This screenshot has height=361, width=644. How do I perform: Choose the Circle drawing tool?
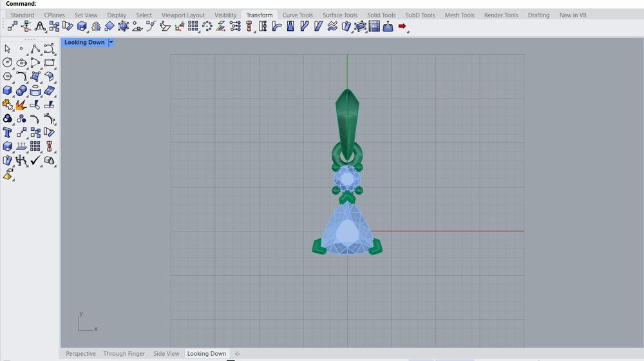click(8, 63)
